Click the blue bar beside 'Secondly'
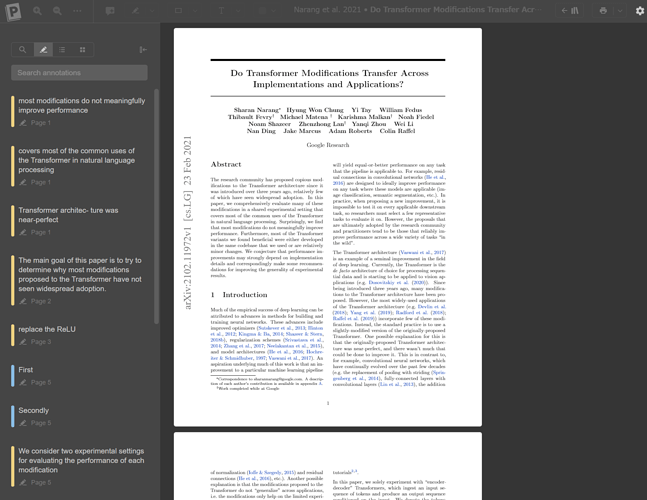The height and width of the screenshot is (500, 647). click(13, 416)
